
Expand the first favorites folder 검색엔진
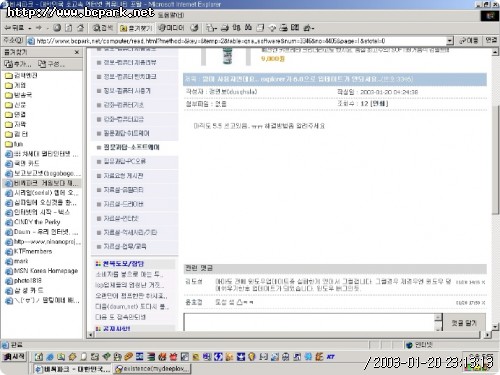[x=21, y=76]
